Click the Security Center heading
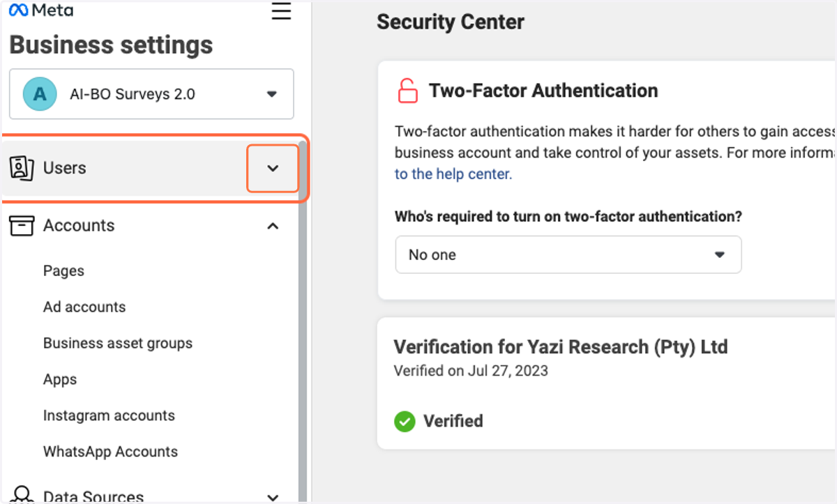Viewport: 837px width, 504px height. click(x=451, y=22)
